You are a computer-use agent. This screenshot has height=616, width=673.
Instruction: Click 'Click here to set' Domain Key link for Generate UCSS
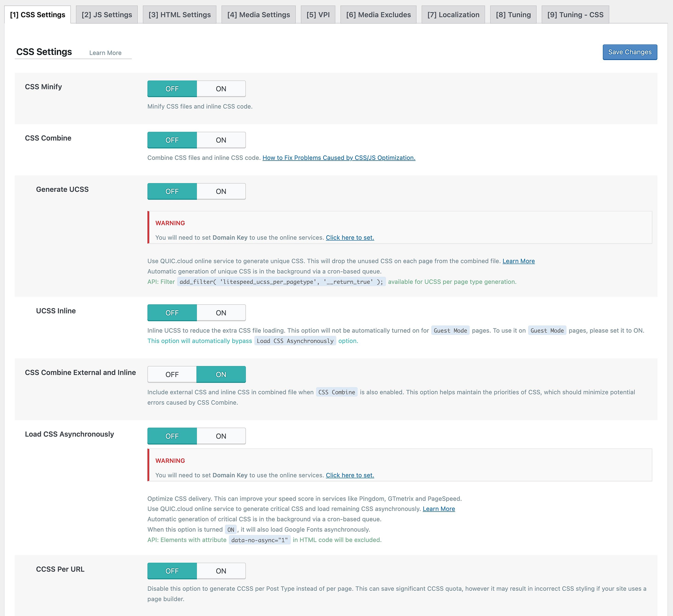pos(349,237)
